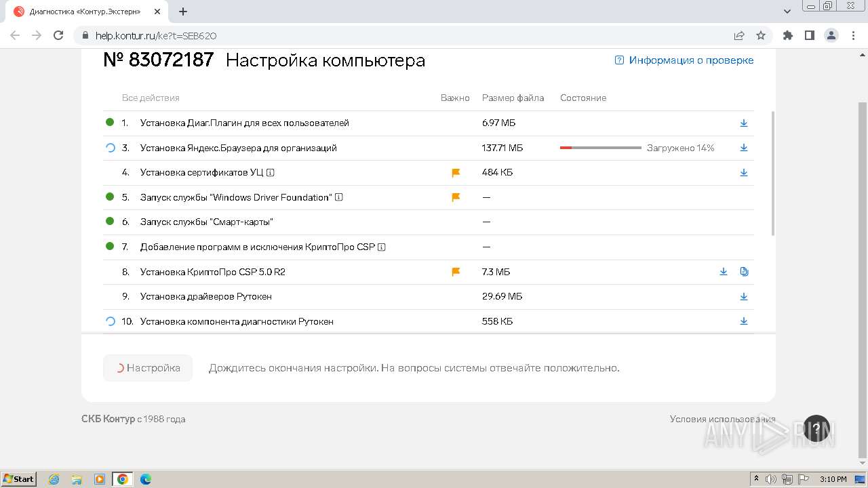This screenshot has width=868, height=488.
Task: Click the 137.71 МБ file size
Action: tap(502, 148)
